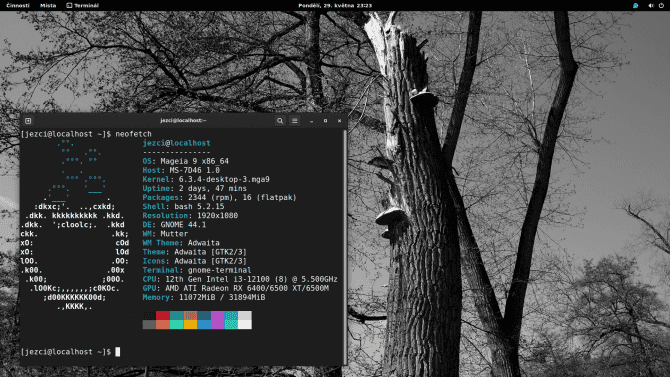
Task: Open a new tab in the terminal
Action: coord(28,121)
